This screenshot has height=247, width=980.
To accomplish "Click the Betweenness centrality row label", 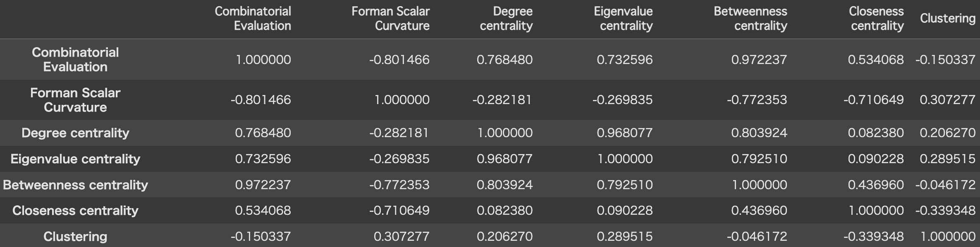I will 75,185.
